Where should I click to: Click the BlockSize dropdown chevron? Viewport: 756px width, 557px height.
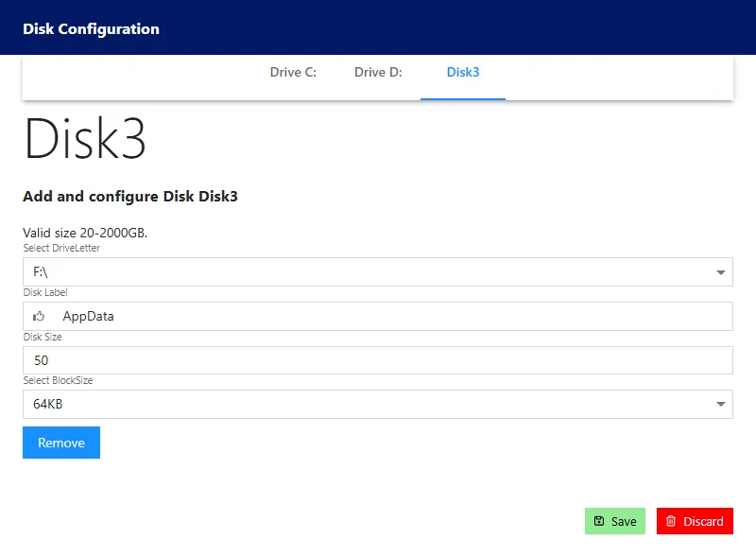(721, 404)
